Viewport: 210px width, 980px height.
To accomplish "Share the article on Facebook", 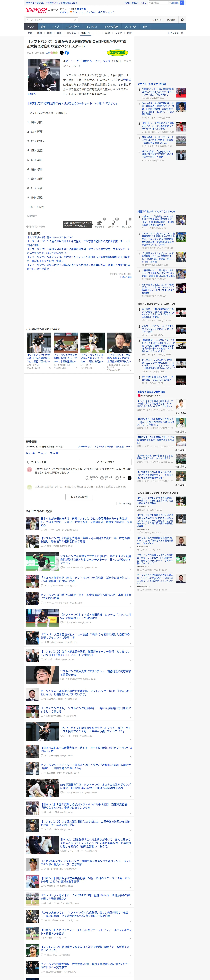I will click(67, 53).
